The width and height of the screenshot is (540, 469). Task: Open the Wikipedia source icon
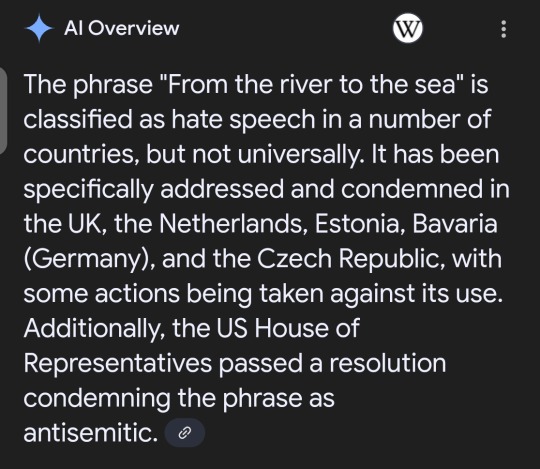408,28
